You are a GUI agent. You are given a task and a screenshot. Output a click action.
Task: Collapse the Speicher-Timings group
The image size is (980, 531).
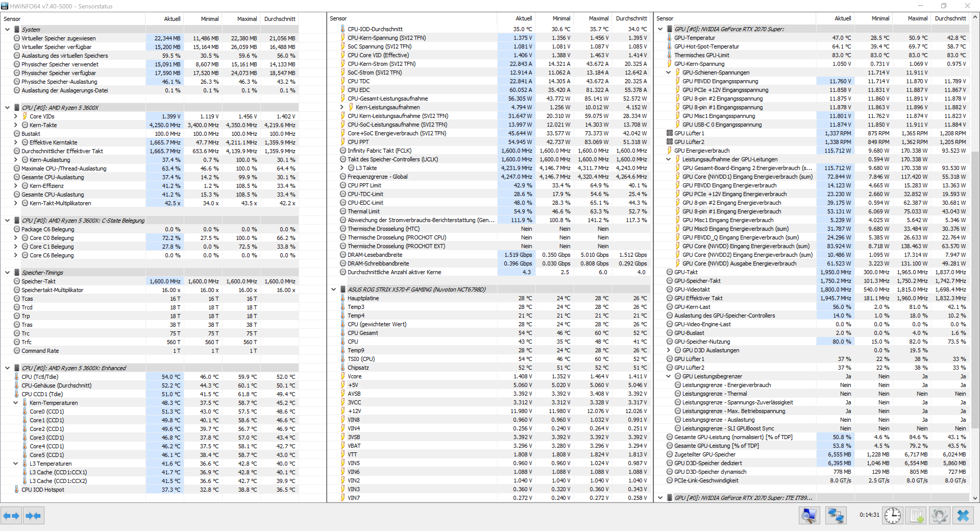[7, 273]
